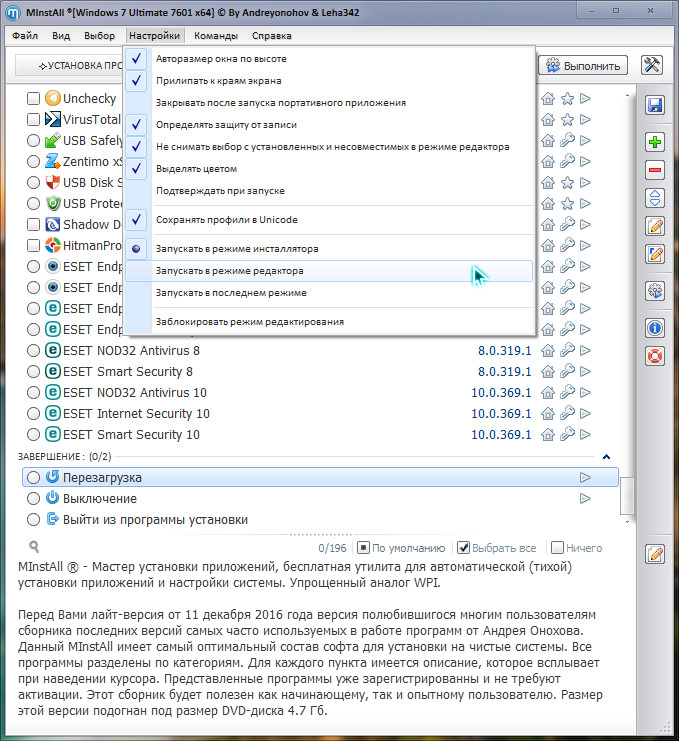679x741 pixels.
Task: Click key icon for ESET Smart Security 8
Action: (x=567, y=371)
